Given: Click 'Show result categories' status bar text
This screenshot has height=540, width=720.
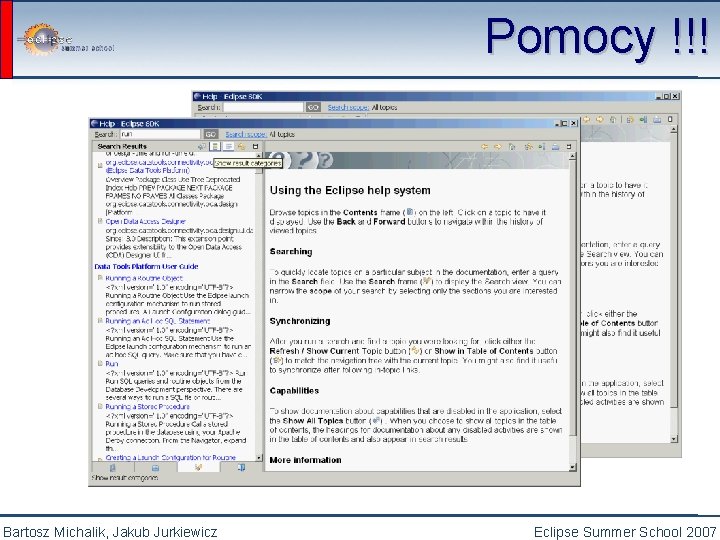Looking at the screenshot, I should pos(125,478).
